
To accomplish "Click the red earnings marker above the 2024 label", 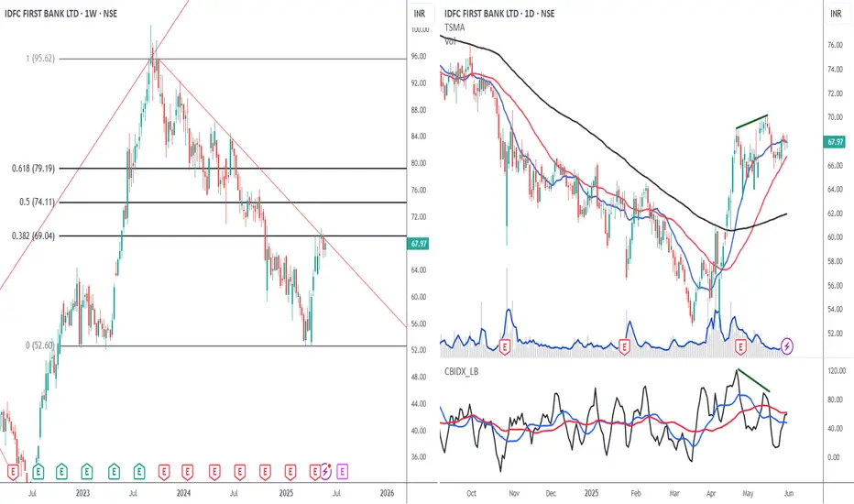I will (187, 471).
